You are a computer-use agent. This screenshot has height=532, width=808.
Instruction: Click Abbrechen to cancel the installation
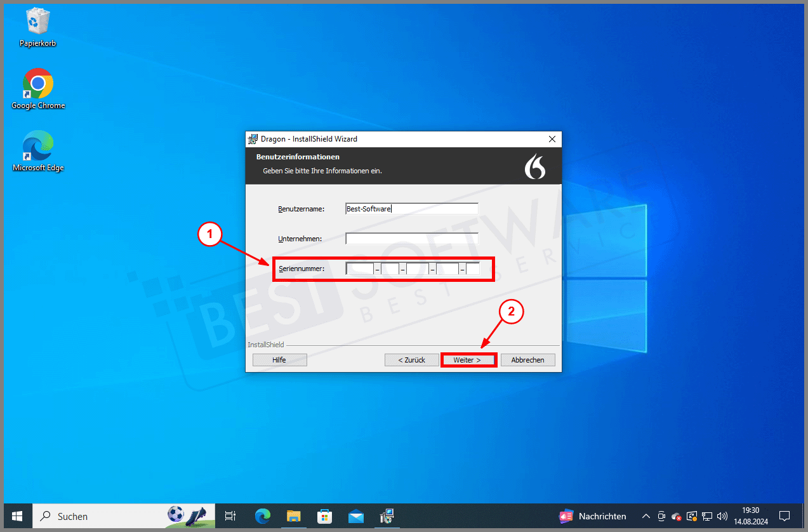[x=527, y=359]
